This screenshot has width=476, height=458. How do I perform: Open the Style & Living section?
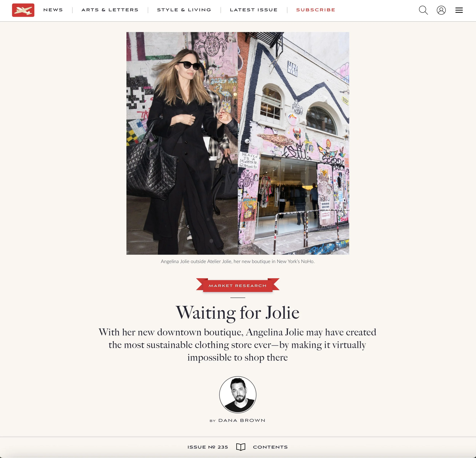(184, 10)
